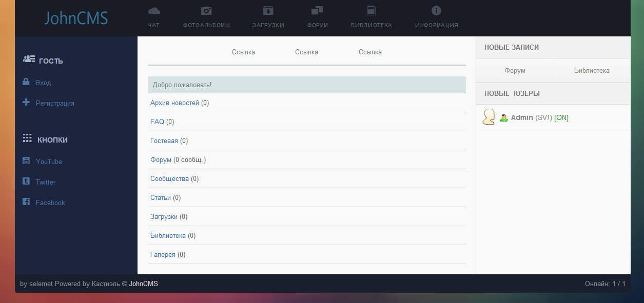Open the ЧАТ menu item

pos(153,25)
